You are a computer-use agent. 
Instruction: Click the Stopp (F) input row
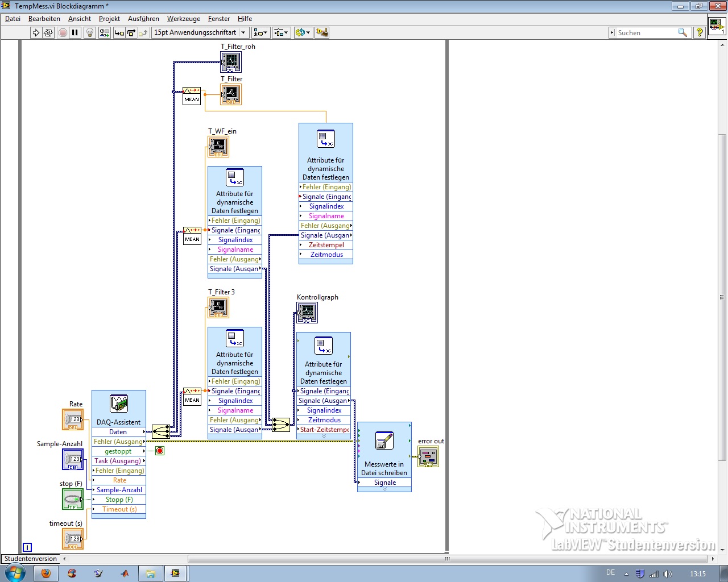pyautogui.click(x=119, y=500)
